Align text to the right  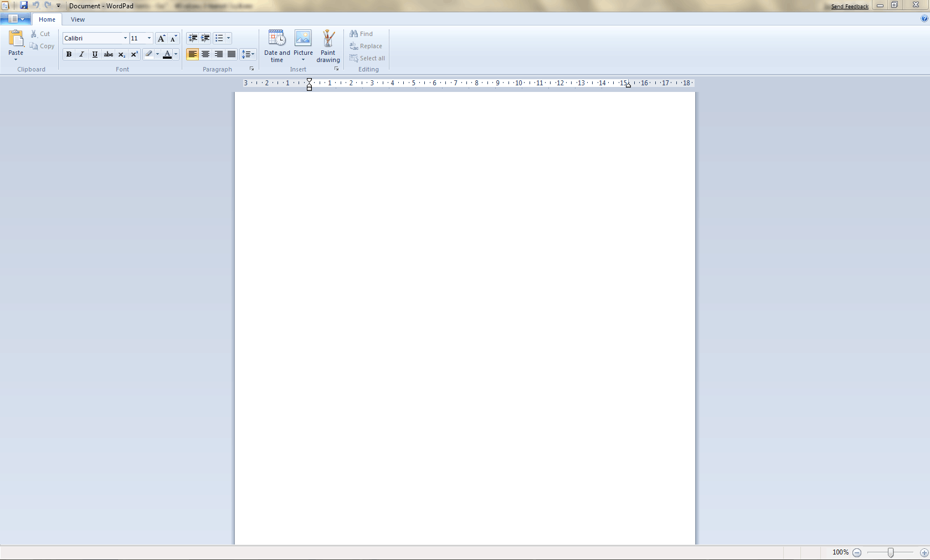click(219, 54)
